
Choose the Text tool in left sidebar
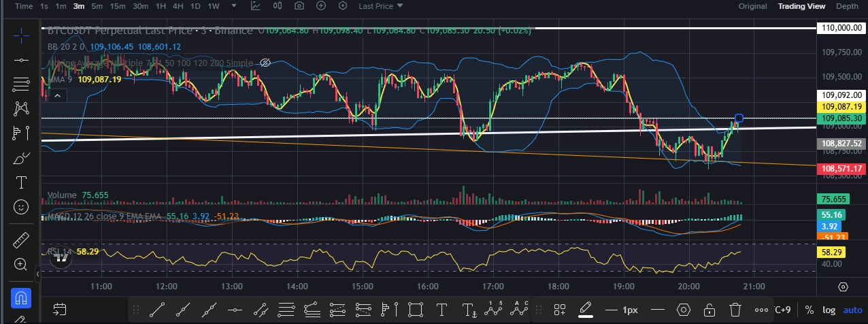pyautogui.click(x=21, y=182)
